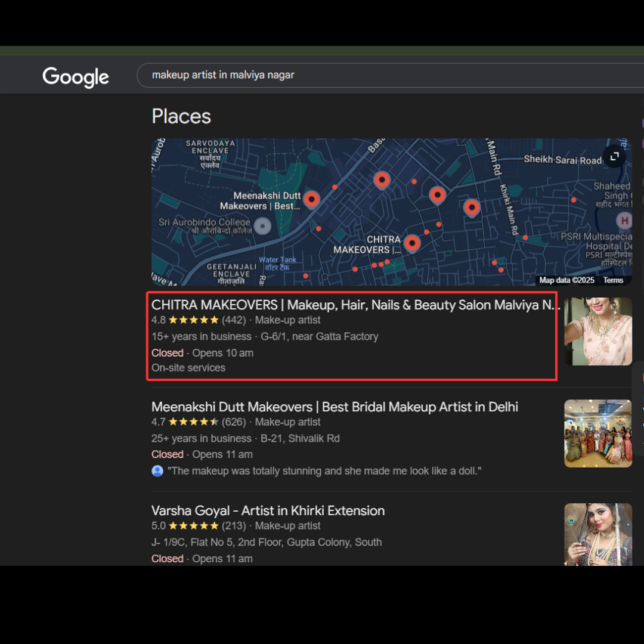Click the rightmost large red map pin
Screen dimensions: 644x644
(x=472, y=208)
